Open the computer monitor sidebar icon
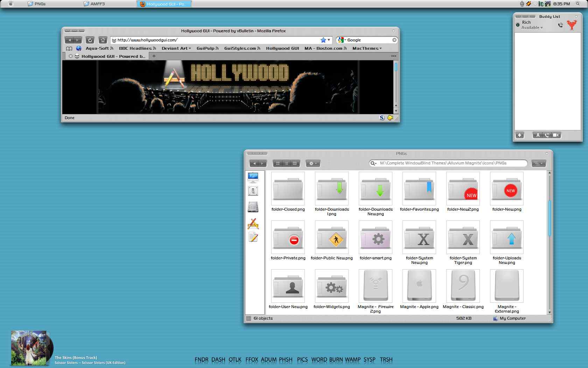588x368 pixels. click(253, 178)
